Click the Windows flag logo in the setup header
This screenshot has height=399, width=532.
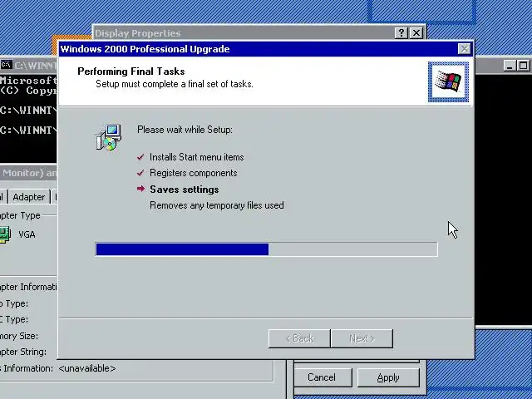coord(448,81)
